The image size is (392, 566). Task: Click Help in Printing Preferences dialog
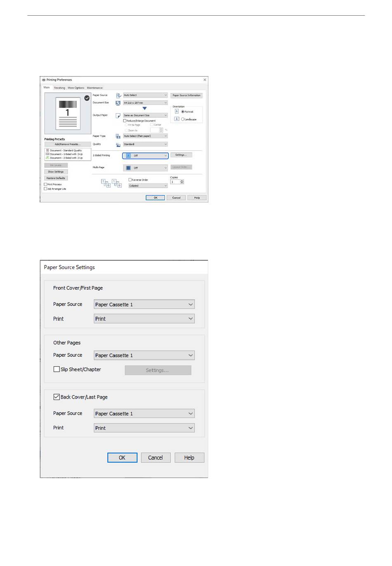coord(197,198)
